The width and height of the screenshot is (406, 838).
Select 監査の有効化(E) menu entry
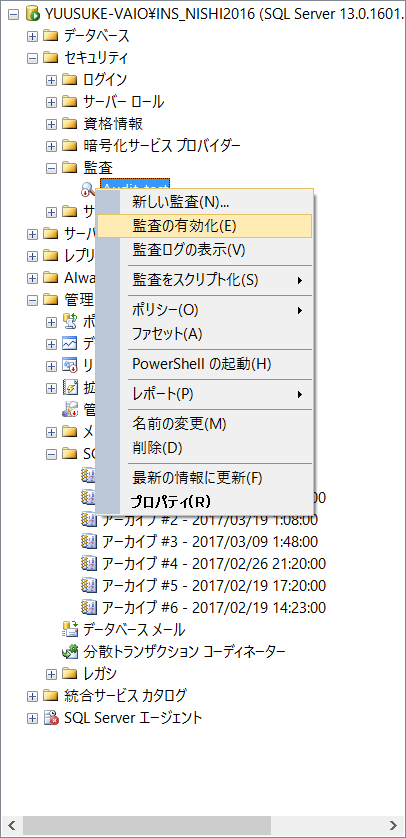click(204, 226)
